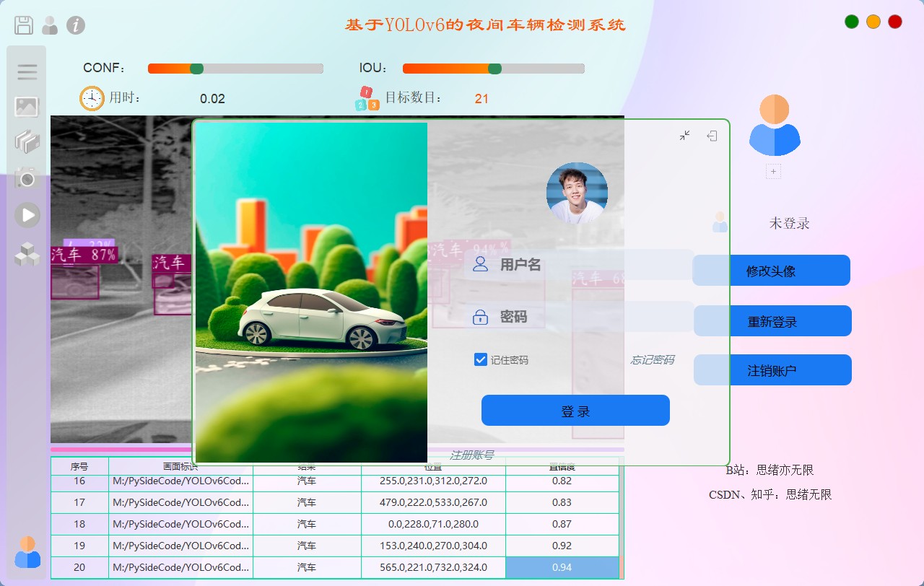Click the number blocks icon beside 目标数目
This screenshot has height=586, width=924.
pyautogui.click(x=367, y=99)
